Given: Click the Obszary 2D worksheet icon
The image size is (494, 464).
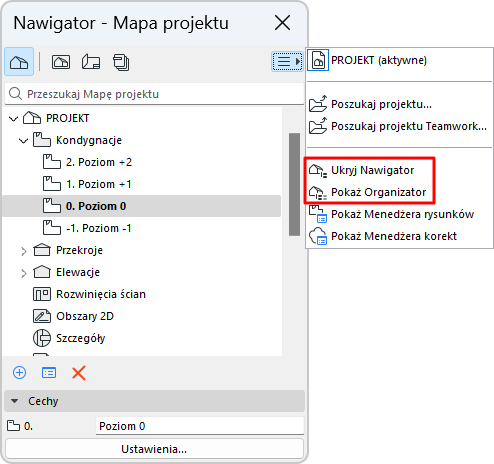Looking at the screenshot, I should coord(42,316).
